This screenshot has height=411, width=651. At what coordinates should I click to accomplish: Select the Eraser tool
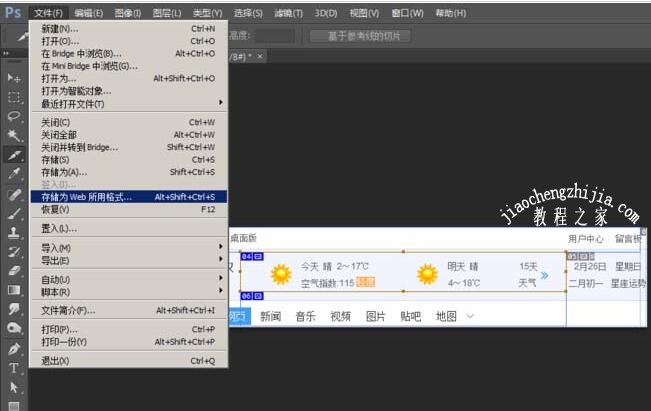(14, 271)
